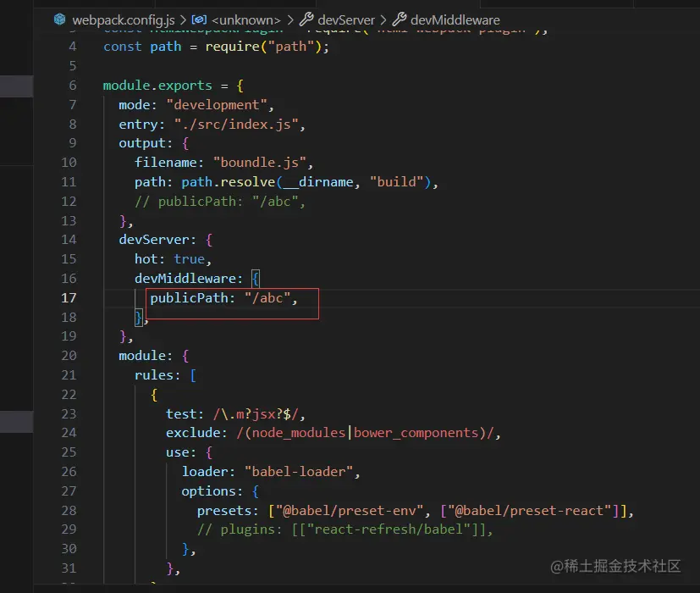Click line number 4 in gutter
The width and height of the screenshot is (700, 593).
pyautogui.click(x=73, y=47)
